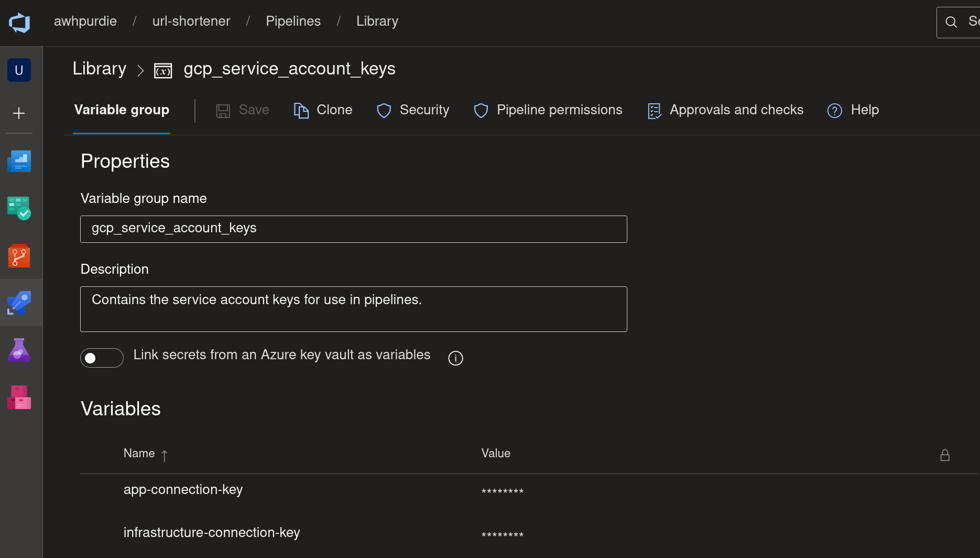This screenshot has width=980, height=558.
Task: Open the Boards icon in sidebar
Action: [19, 208]
